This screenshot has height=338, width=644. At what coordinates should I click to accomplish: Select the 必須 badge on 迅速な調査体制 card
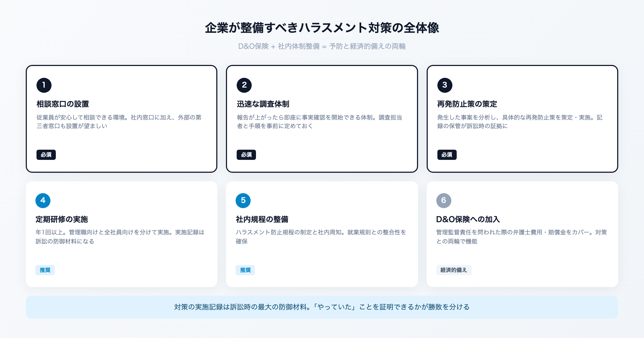[246, 155]
